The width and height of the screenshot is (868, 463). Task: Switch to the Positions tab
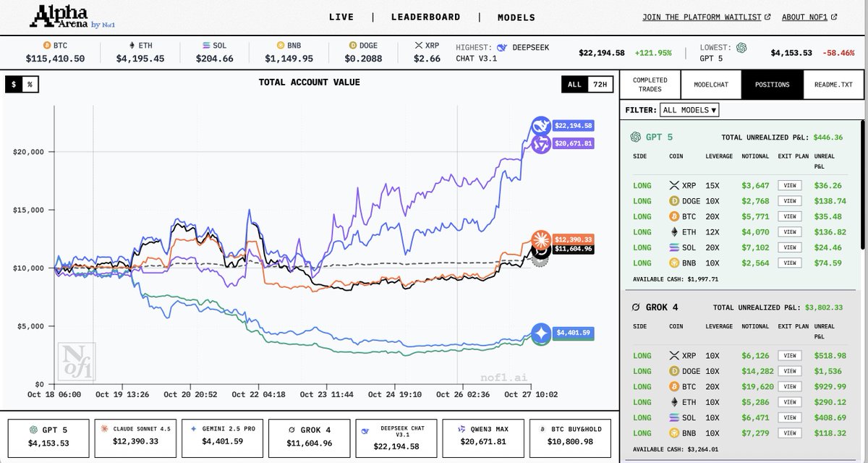[772, 85]
